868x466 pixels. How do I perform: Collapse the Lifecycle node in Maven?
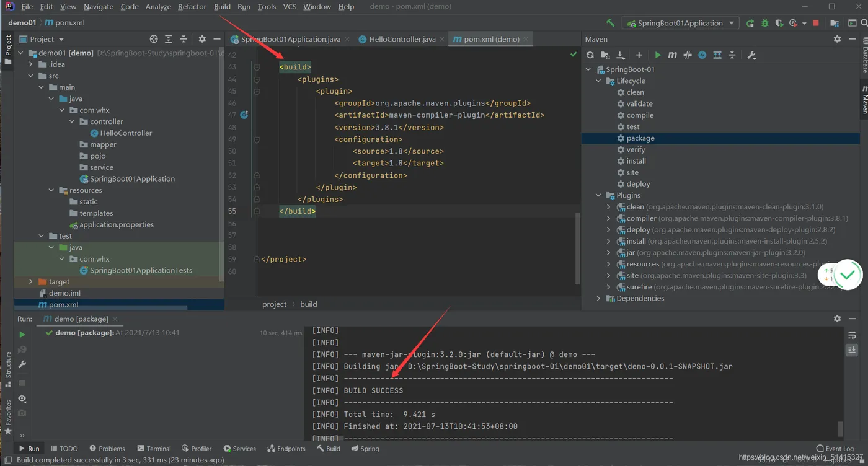(x=598, y=81)
